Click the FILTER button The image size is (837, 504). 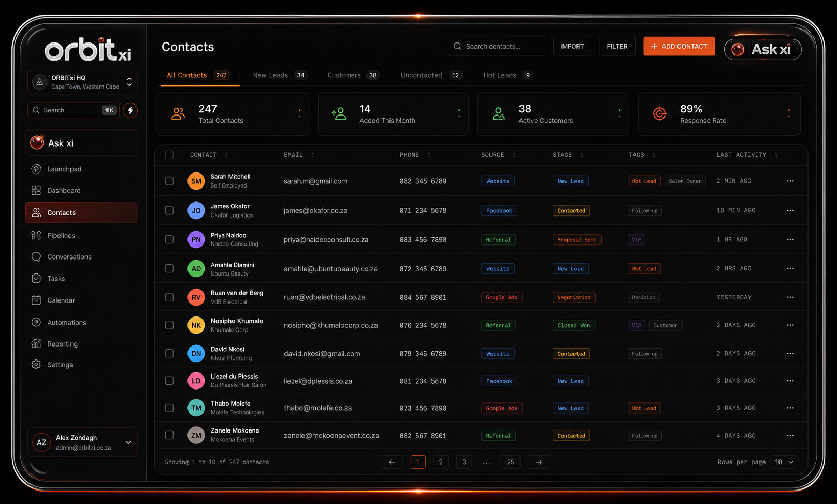click(x=617, y=46)
